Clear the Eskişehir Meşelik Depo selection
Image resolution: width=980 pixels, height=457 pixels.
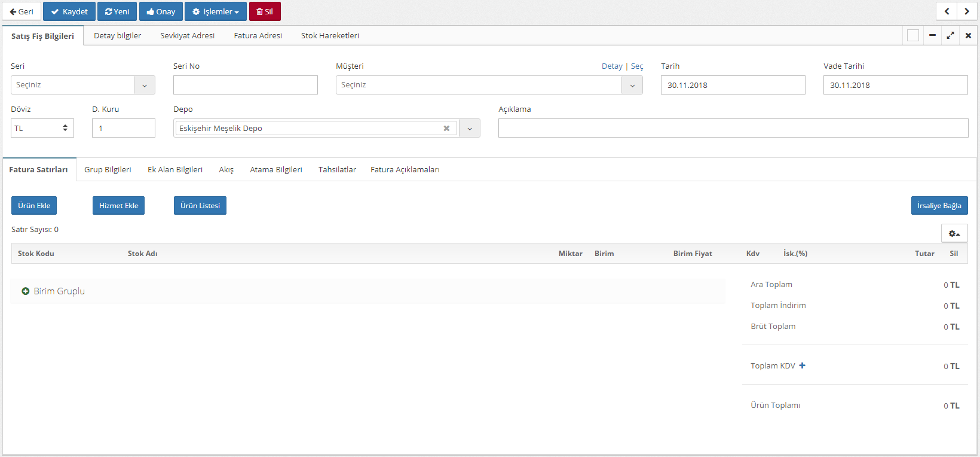(x=446, y=129)
